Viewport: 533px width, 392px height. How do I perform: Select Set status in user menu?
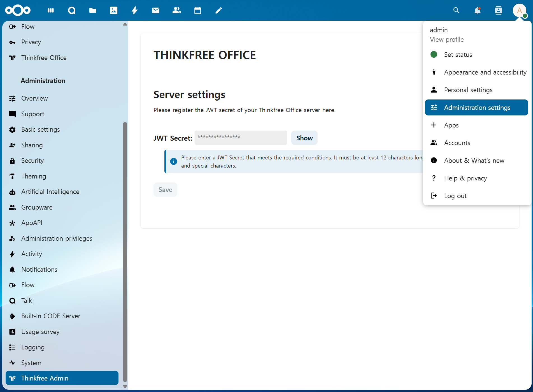tap(476, 55)
